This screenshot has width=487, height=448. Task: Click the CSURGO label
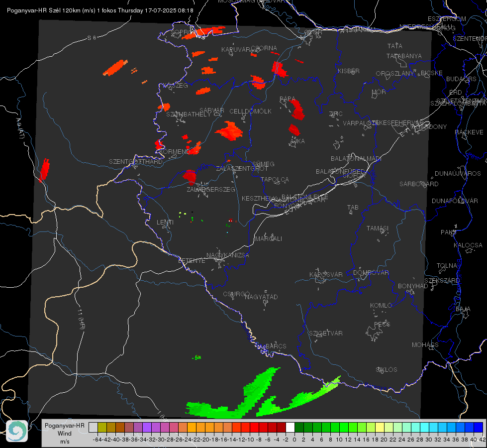coord(236,294)
